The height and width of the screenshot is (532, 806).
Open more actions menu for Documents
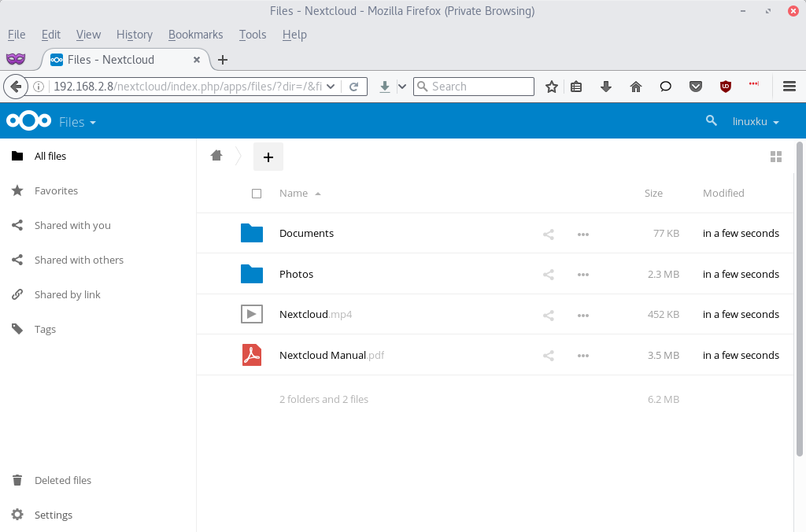click(583, 235)
